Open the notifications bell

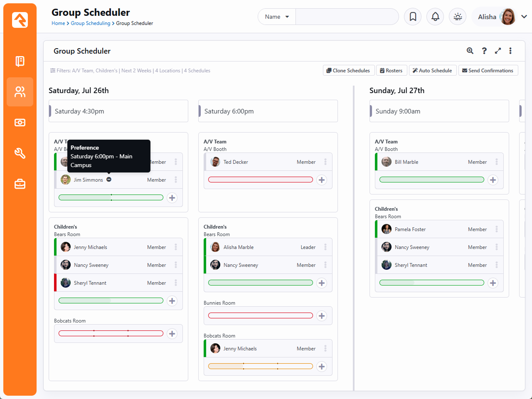click(x=435, y=17)
